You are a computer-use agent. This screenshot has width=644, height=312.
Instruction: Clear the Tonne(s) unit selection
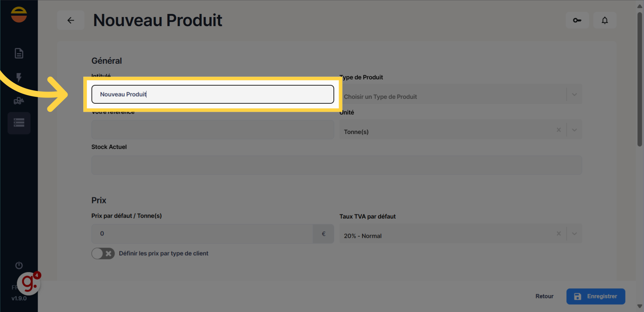pos(559,130)
